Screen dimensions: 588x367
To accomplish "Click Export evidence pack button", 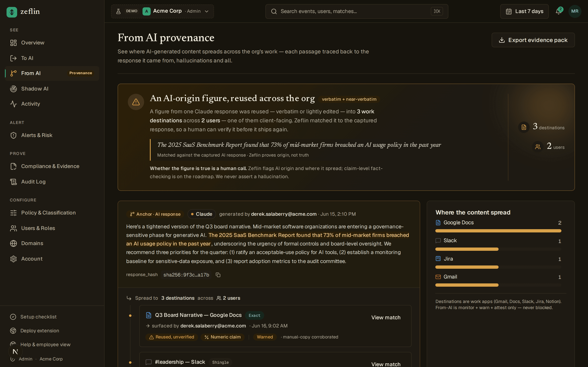I will tap(533, 40).
